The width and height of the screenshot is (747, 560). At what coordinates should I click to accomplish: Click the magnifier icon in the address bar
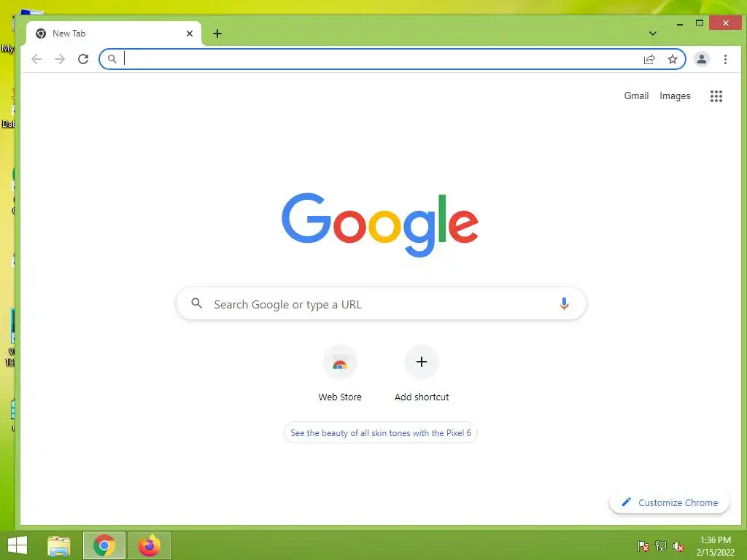point(112,59)
